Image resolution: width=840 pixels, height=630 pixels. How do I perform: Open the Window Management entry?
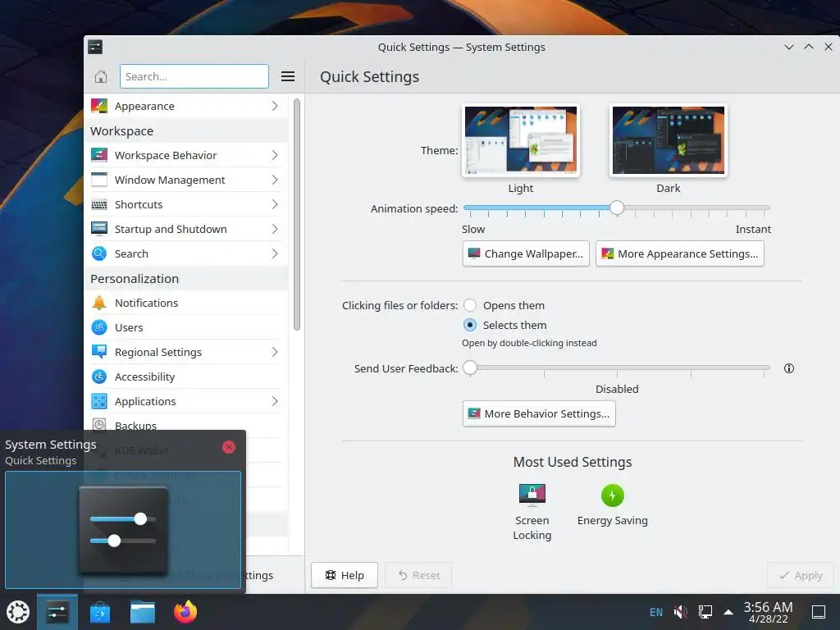click(x=186, y=180)
